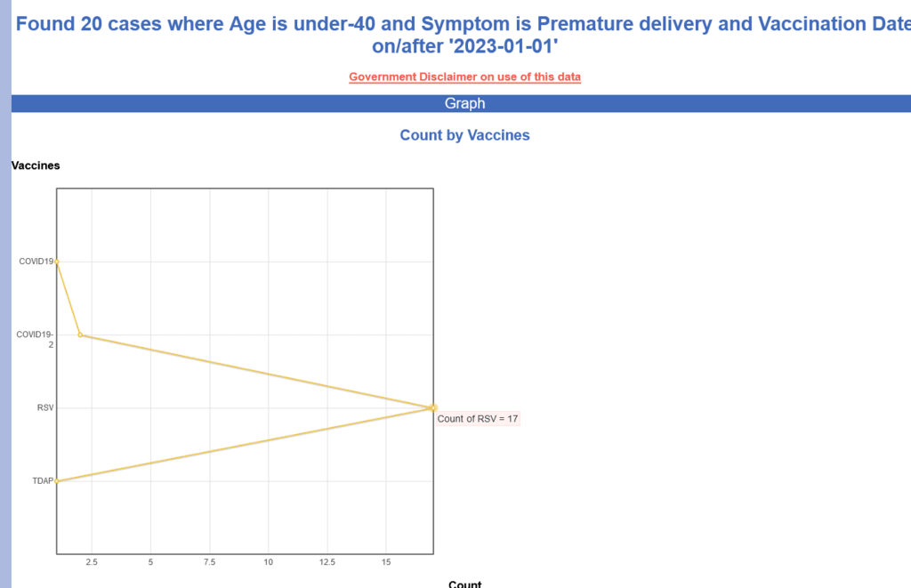Click the COVID19-2 data point marker
The height and width of the screenshot is (588, 911).
coord(80,334)
